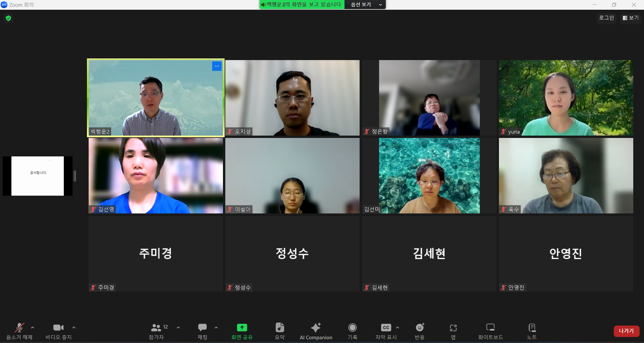This screenshot has width=644, height=343.
Task: Expand caption options arrow beside 자막 표시
Action: (x=398, y=328)
